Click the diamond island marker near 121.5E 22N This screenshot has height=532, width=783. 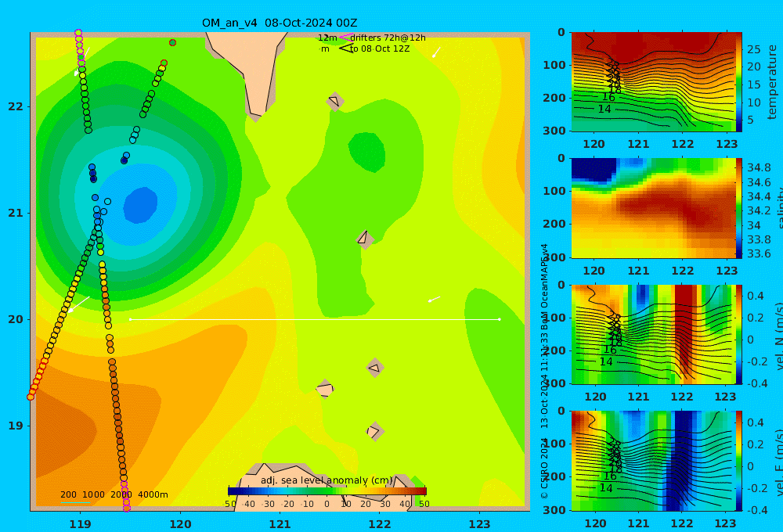tap(335, 101)
